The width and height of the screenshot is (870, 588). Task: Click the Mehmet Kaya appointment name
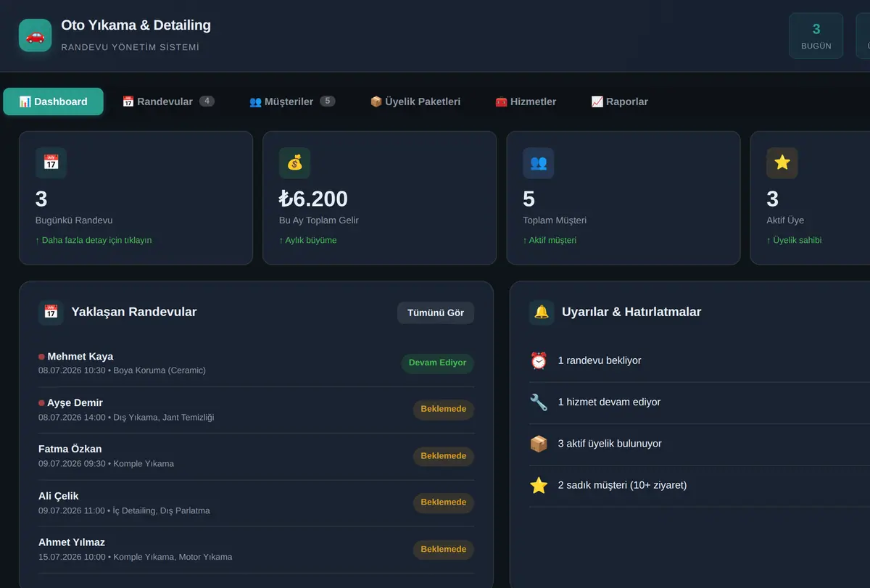(x=80, y=356)
